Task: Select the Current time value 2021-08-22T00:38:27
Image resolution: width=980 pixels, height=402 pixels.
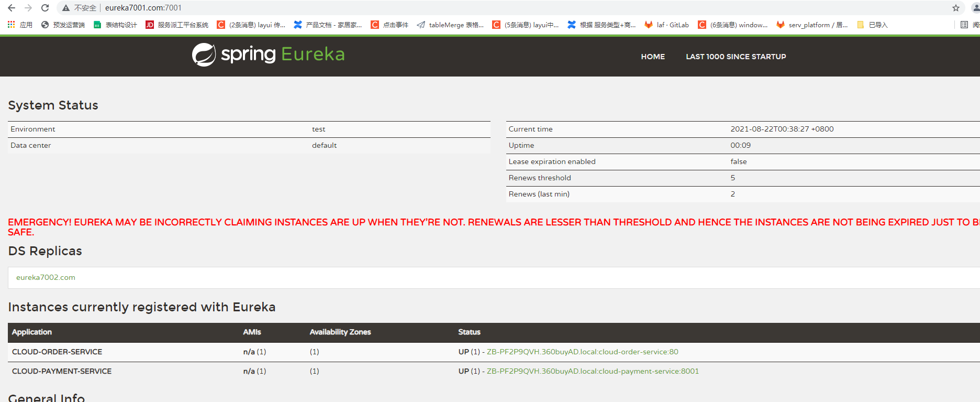Action: coord(782,129)
